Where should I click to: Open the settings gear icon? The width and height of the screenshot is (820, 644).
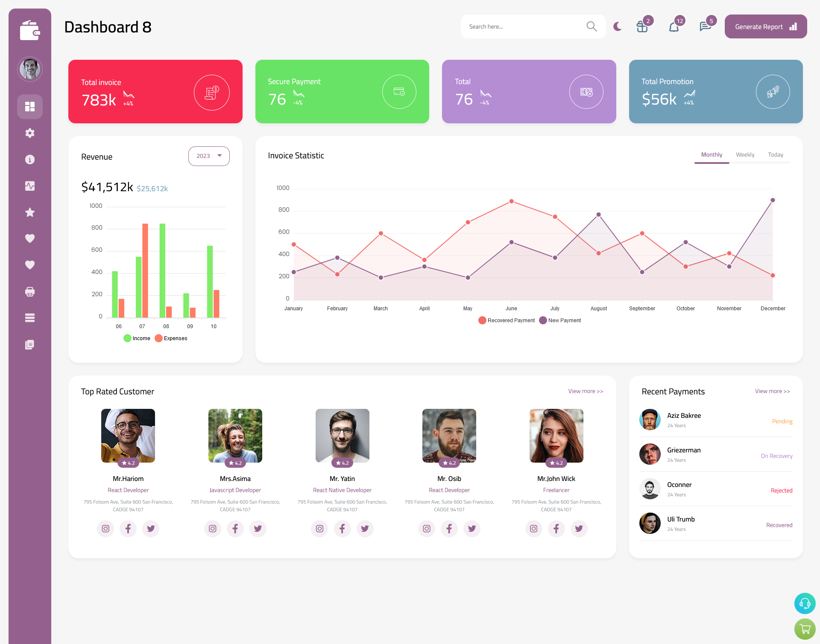tap(30, 132)
